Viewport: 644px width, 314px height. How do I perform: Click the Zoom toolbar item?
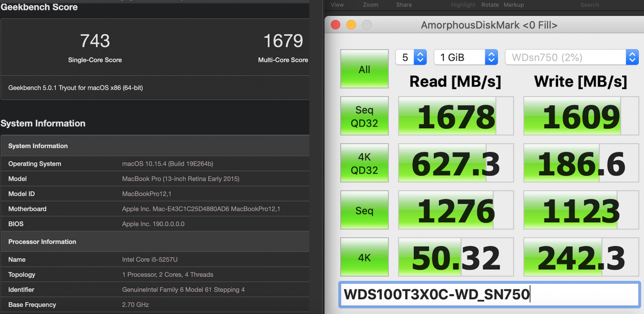coord(371,5)
